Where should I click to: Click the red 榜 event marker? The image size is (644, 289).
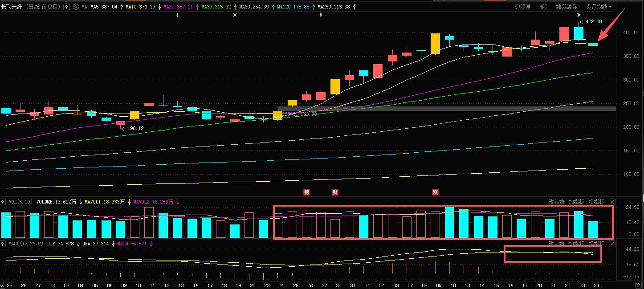pyautogui.click(x=306, y=192)
